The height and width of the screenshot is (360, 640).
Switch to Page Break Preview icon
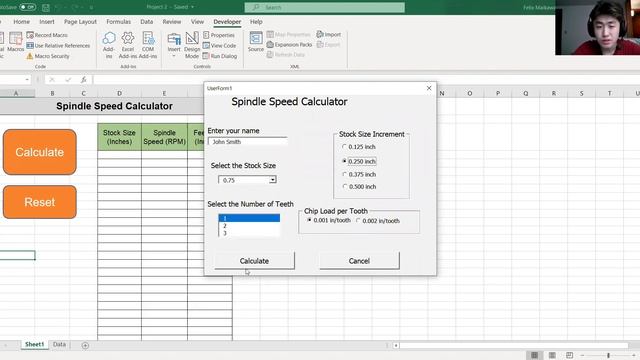[569, 355]
